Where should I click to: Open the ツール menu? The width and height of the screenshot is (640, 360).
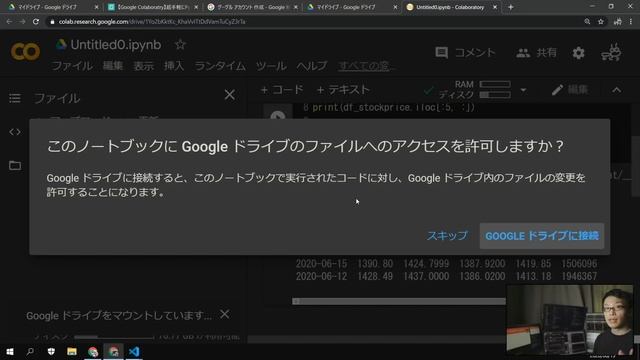tap(271, 66)
